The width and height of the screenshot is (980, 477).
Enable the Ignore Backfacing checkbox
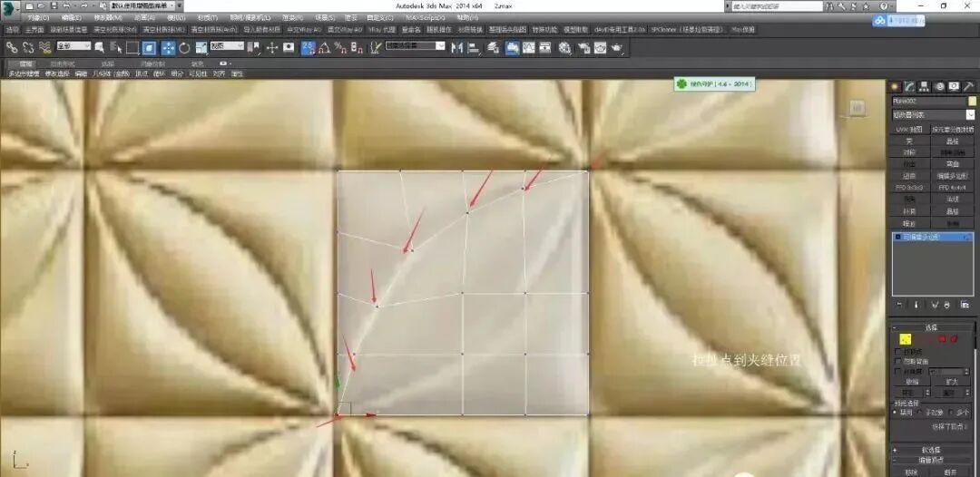[898, 361]
